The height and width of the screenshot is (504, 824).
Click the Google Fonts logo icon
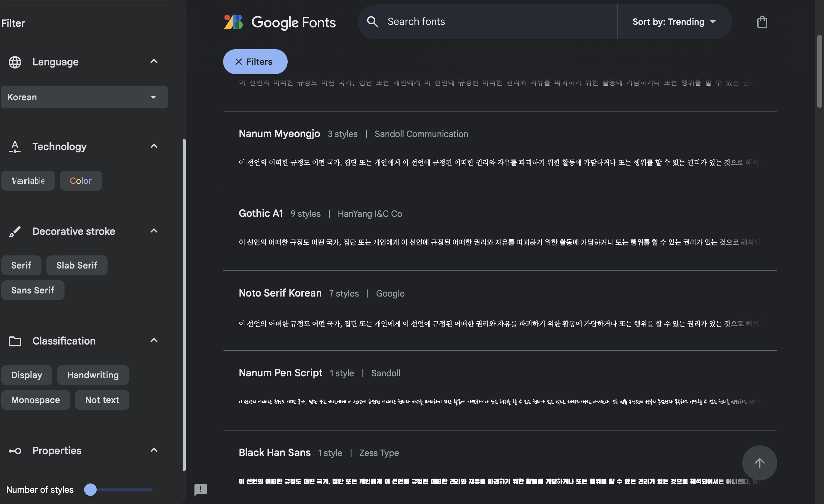[x=233, y=22]
